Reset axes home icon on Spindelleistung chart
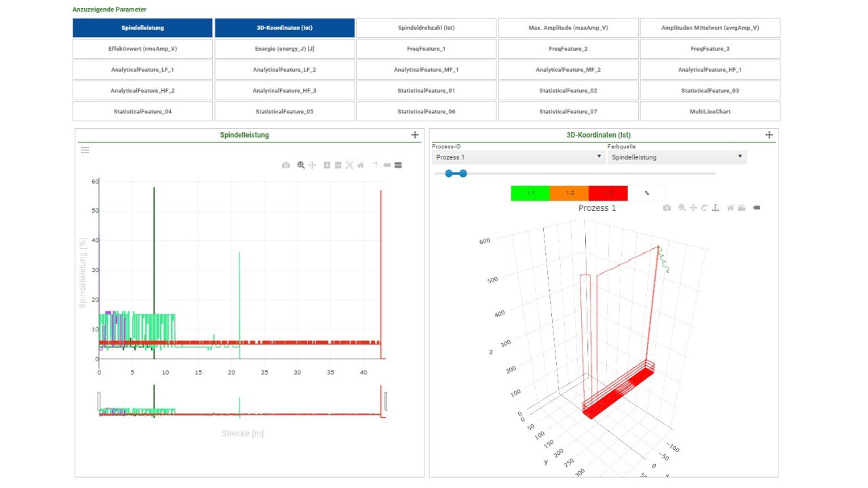Viewport: 868px width, 488px height. pyautogui.click(x=361, y=165)
